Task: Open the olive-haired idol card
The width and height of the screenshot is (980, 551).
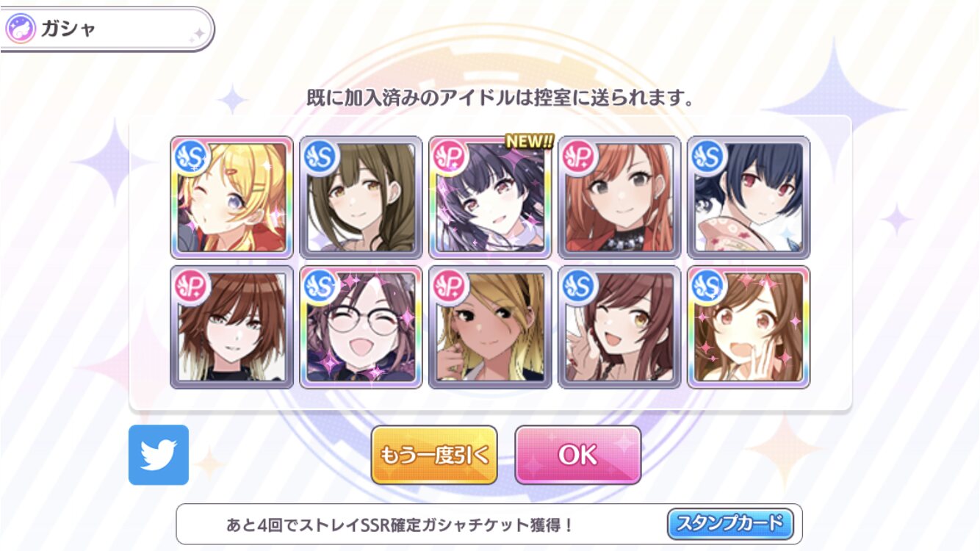Action: pyautogui.click(x=361, y=198)
